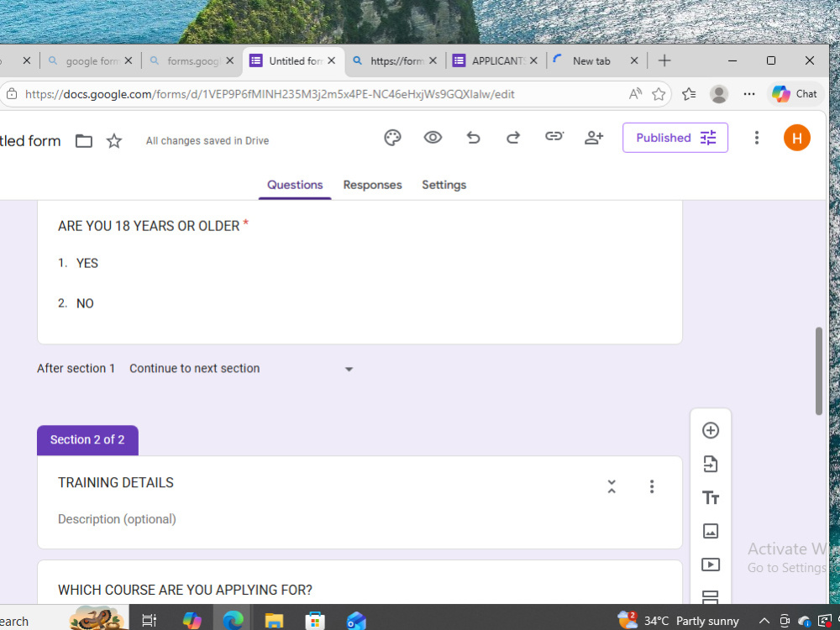Click the Section 2 of 2 label
The height and width of the screenshot is (630, 840).
point(87,440)
